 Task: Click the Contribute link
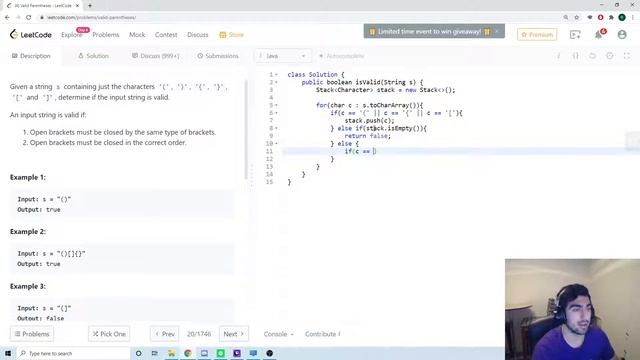(322, 334)
